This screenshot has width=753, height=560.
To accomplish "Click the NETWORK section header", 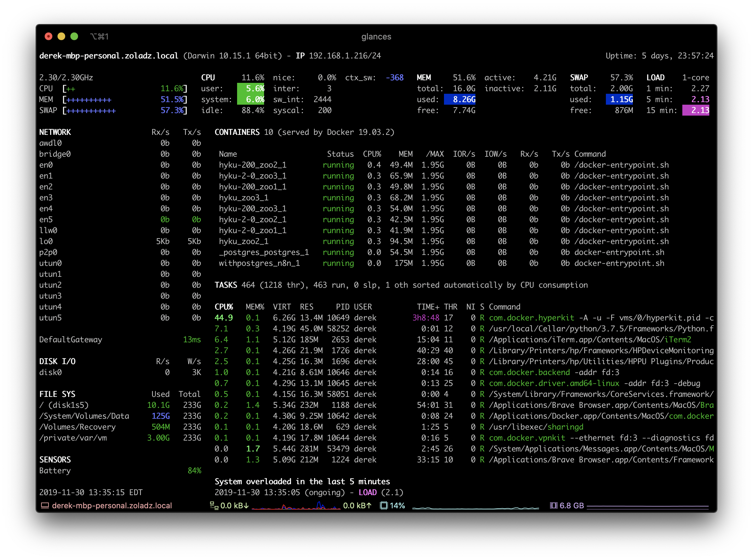I will pyautogui.click(x=55, y=132).
